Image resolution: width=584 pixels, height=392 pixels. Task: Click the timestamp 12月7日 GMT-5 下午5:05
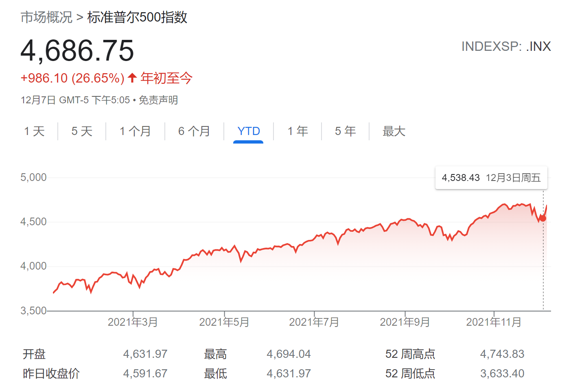(x=75, y=100)
